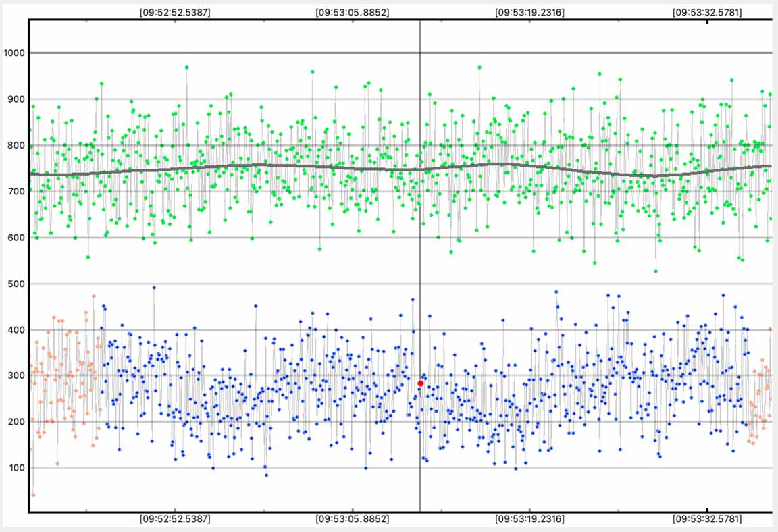Select top timestamp label 09:53:05.8852
The height and width of the screenshot is (532, 778).
tap(353, 12)
